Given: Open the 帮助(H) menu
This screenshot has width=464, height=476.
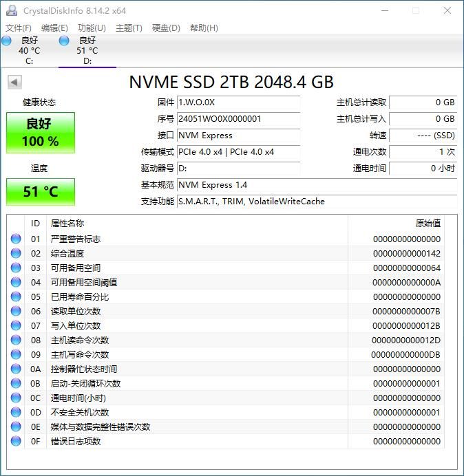Looking at the screenshot, I should click(x=203, y=28).
